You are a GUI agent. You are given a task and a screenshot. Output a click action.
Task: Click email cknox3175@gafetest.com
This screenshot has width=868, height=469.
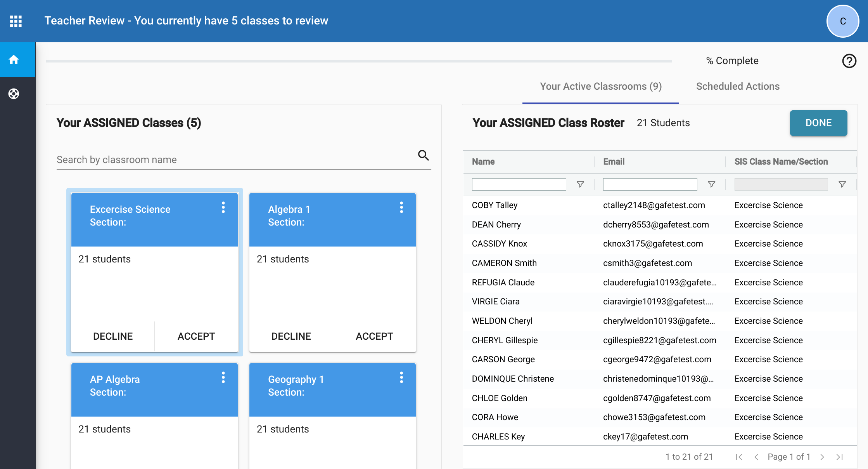point(653,244)
